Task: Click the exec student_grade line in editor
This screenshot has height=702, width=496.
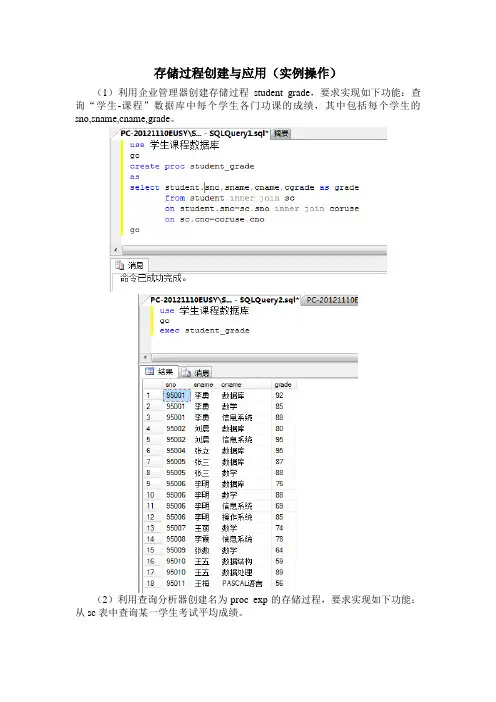Action: coord(204,330)
